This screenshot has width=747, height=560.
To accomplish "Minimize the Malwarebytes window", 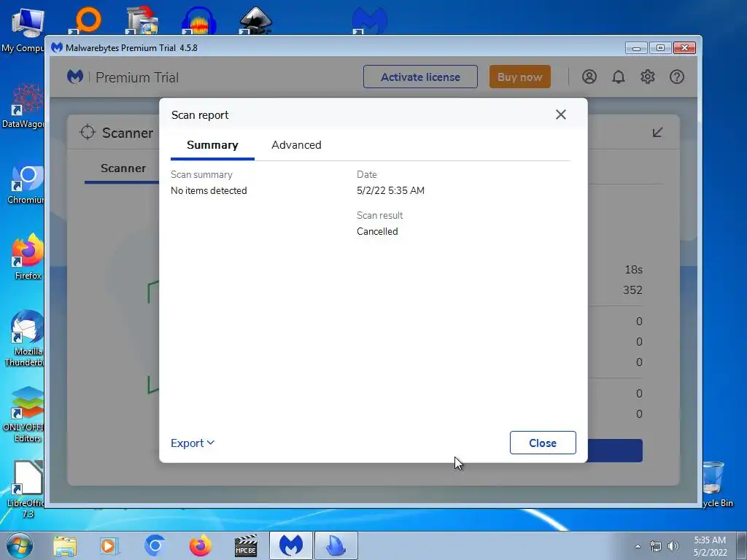I will tap(636, 47).
